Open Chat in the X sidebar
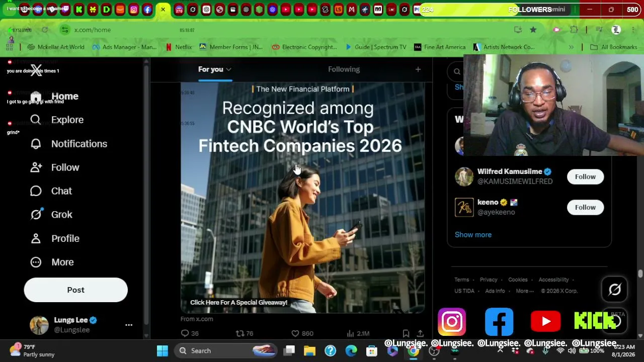Viewport: 644px width, 362px height. click(x=51, y=191)
